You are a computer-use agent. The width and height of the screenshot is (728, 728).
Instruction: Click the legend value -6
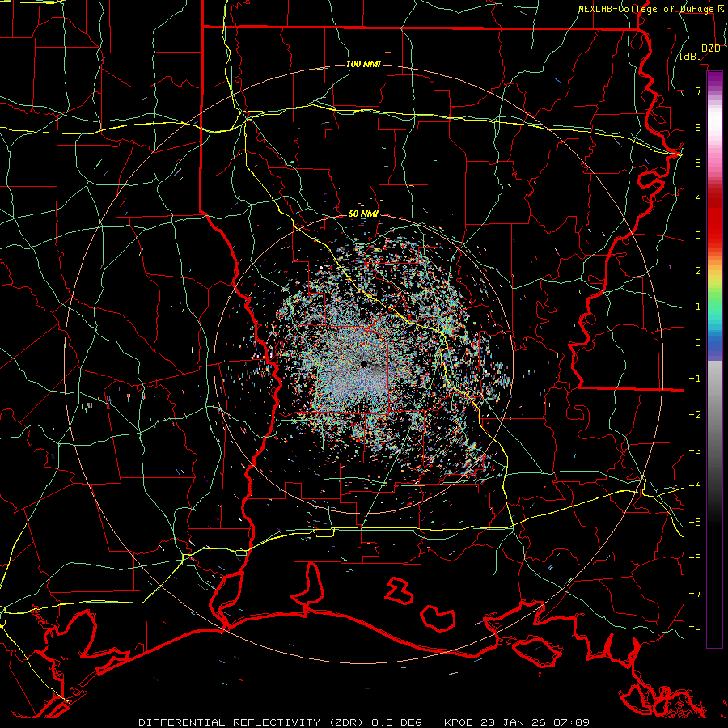(x=695, y=558)
